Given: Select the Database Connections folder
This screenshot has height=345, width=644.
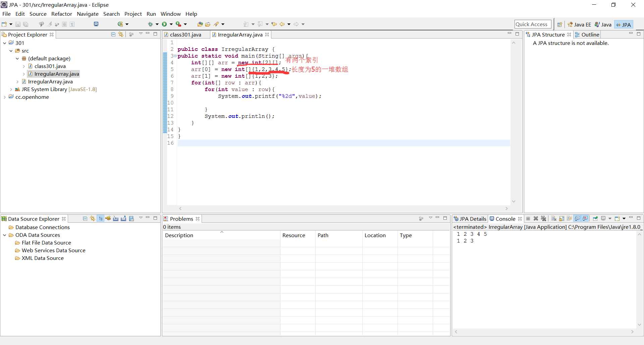Looking at the screenshot, I should tap(39, 227).
